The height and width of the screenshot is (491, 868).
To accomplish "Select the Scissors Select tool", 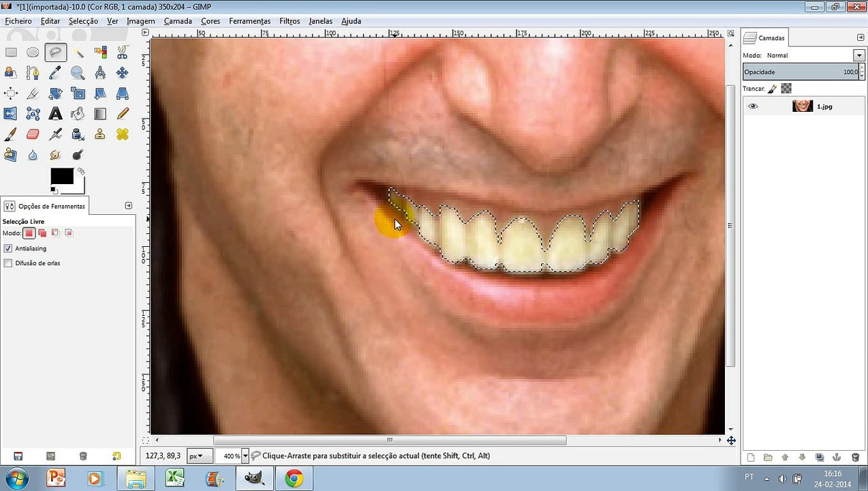I will pos(123,52).
